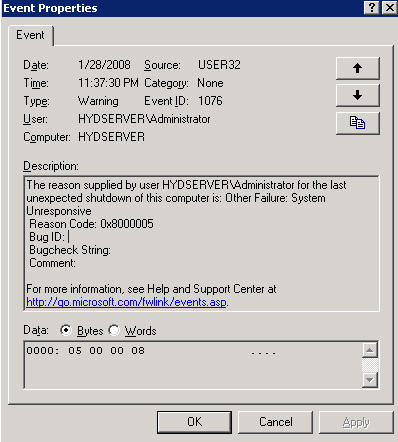The image size is (398, 442).
Task: Click the Apply button
Action: (356, 422)
